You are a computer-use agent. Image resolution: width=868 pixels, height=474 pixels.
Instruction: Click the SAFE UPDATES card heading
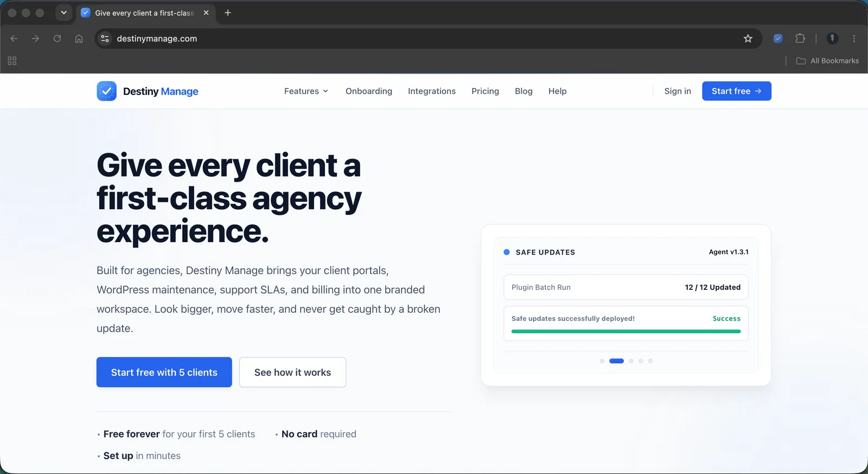coord(545,252)
